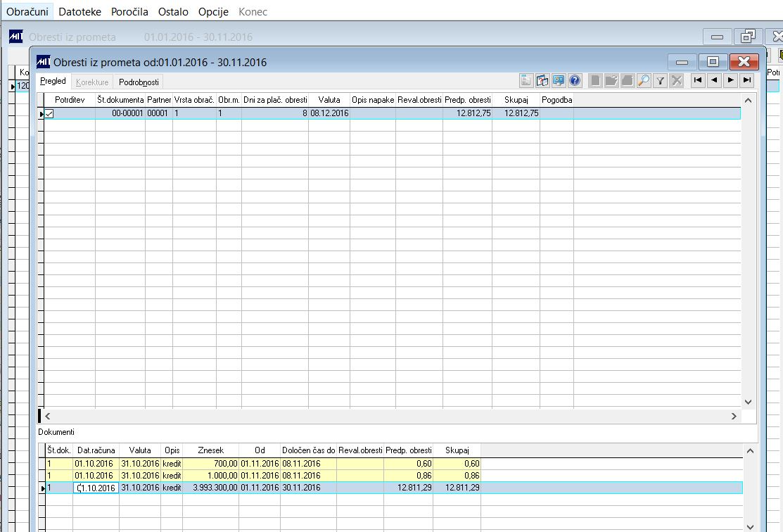Click the Pogodba column header
This screenshot has height=532, width=783.
pos(556,100)
